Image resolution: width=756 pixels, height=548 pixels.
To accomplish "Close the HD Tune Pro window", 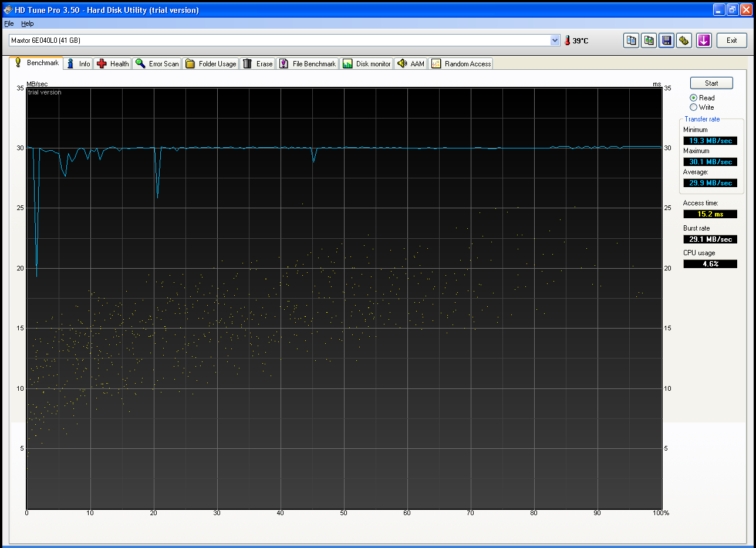I will tap(746, 9).
